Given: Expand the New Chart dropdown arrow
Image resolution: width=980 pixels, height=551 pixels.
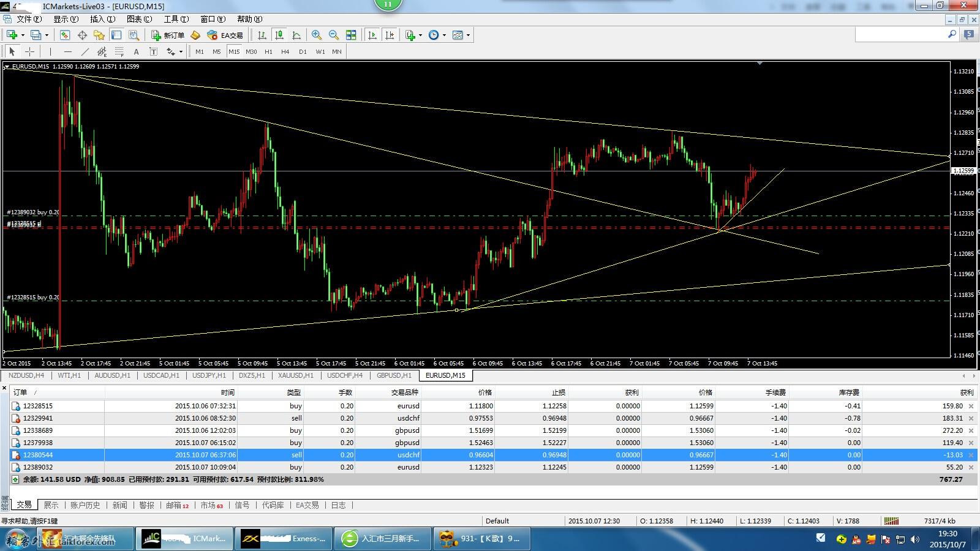Looking at the screenshot, I should coord(23,35).
